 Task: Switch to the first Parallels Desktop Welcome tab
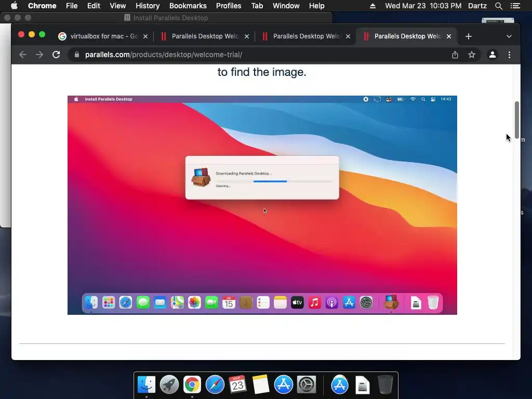(x=205, y=36)
